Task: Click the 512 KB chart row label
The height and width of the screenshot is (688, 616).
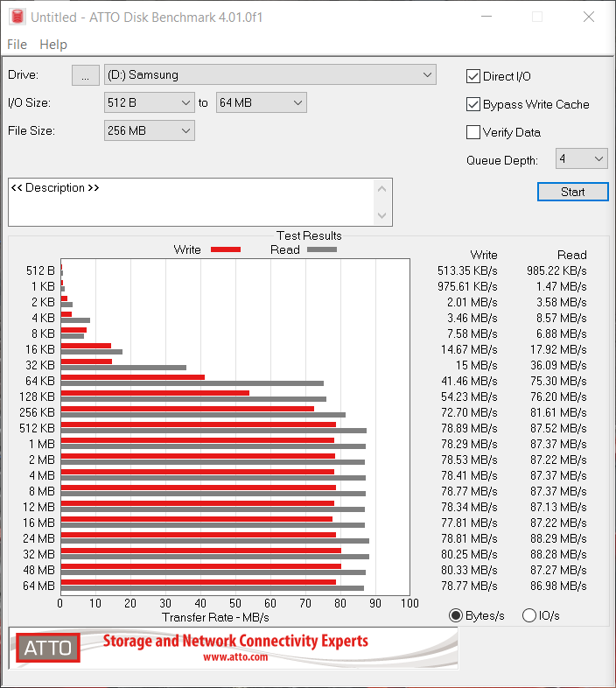Action: 37,428
